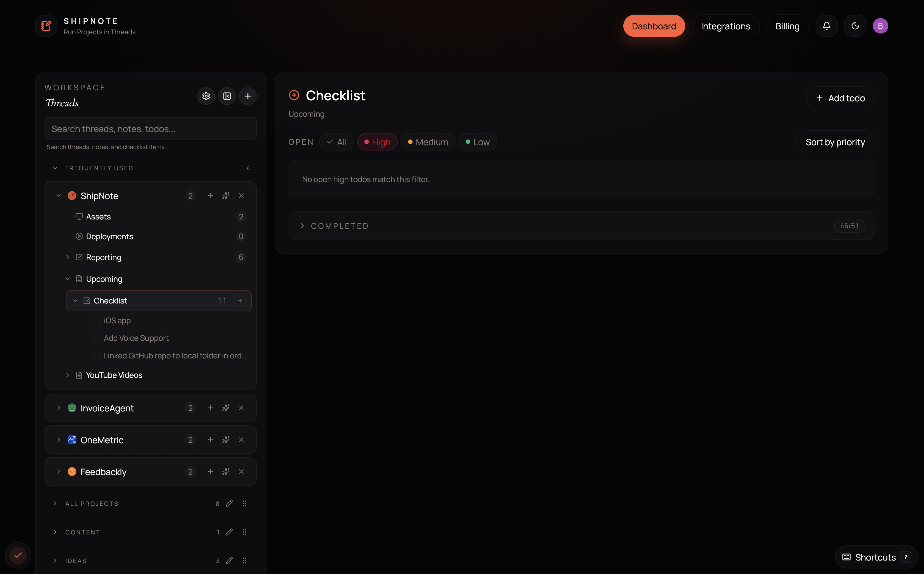Click orange checkmark floating button
The height and width of the screenshot is (574, 924).
click(x=18, y=555)
